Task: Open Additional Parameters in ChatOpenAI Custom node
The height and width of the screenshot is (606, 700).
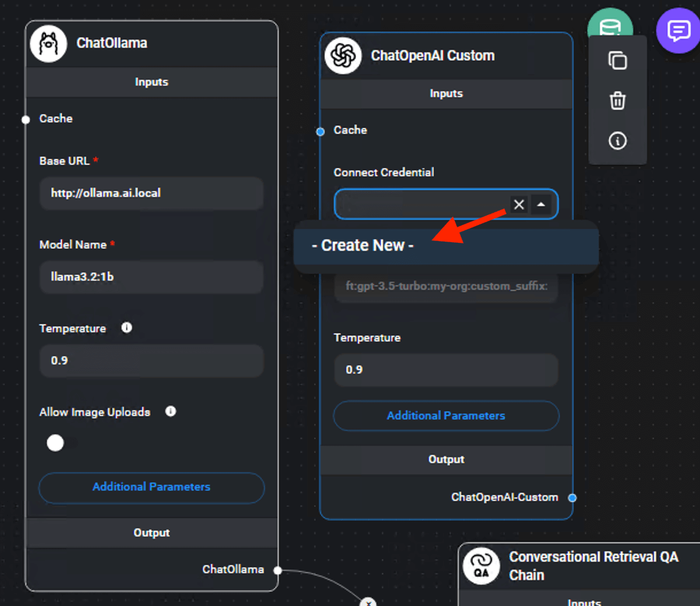Action: [x=446, y=415]
